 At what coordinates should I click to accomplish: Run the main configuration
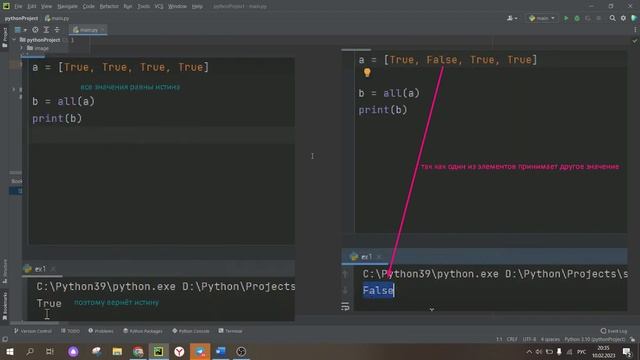(566, 18)
